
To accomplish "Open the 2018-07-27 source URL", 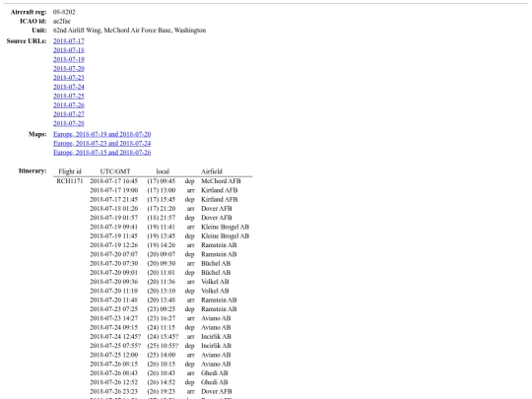I will tap(69, 114).
